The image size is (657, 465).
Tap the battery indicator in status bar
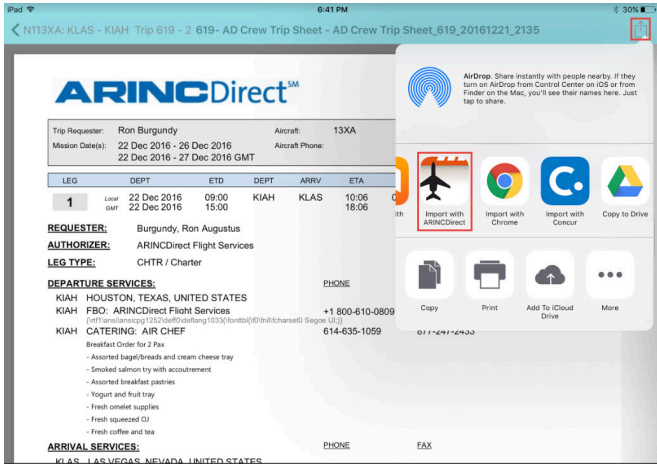(x=646, y=9)
